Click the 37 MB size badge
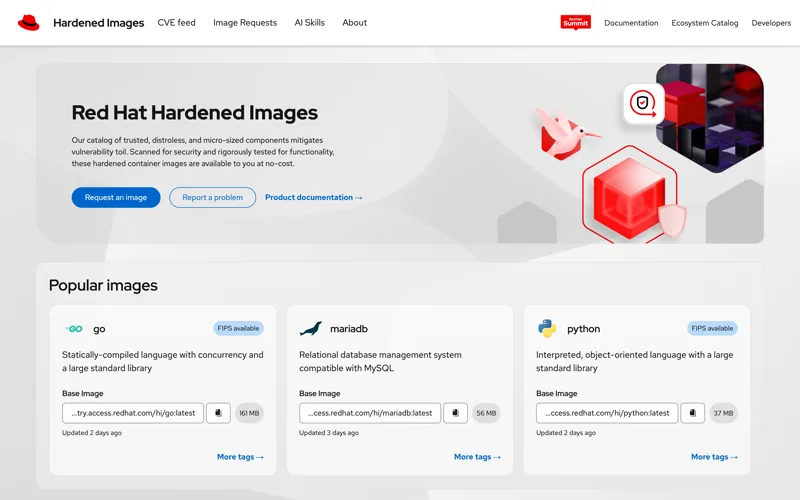800x500 pixels. pyautogui.click(x=723, y=413)
